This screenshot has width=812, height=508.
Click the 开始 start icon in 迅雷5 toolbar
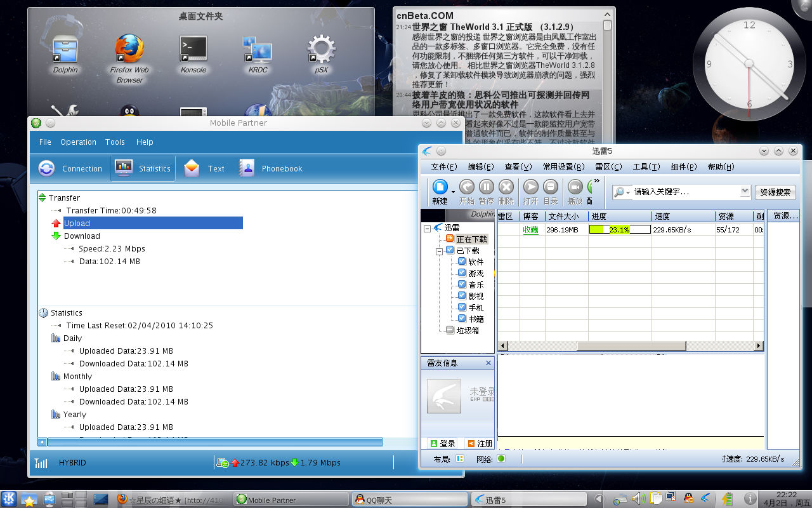(467, 186)
